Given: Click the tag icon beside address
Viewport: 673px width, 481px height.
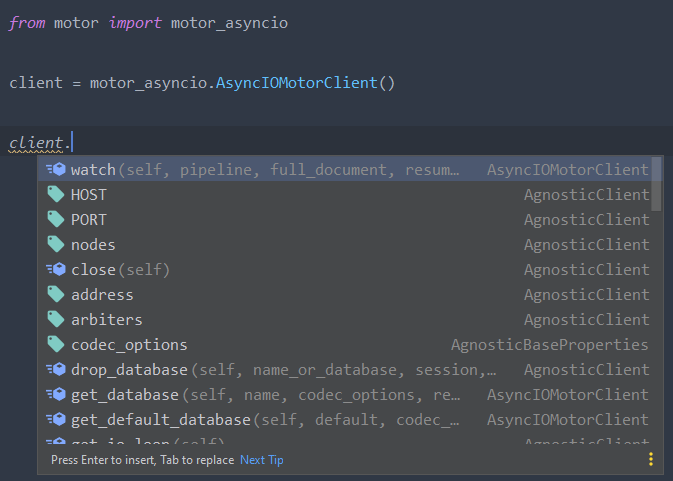Looking at the screenshot, I should [56, 294].
